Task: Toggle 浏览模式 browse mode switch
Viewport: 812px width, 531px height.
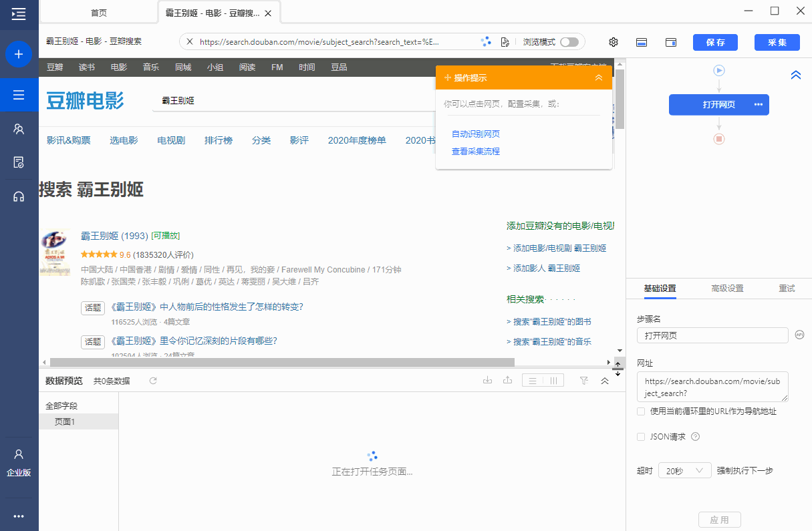Action: [569, 42]
